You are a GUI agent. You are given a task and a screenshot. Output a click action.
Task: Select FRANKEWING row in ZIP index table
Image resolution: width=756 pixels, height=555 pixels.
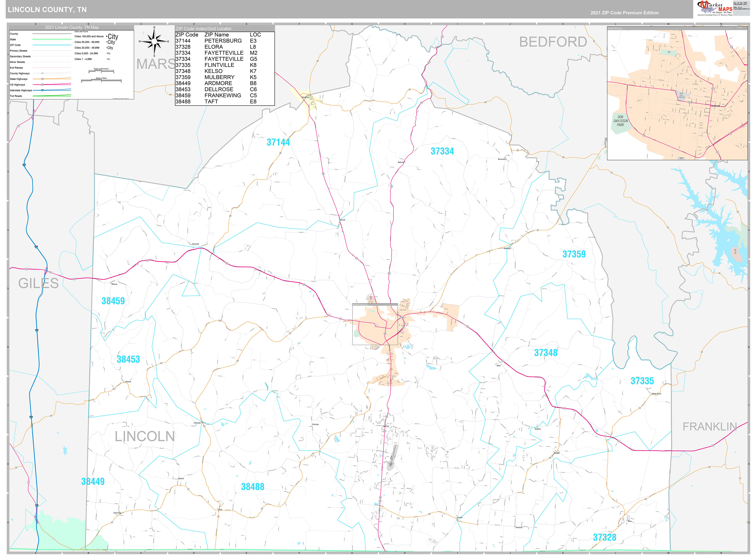point(225,95)
